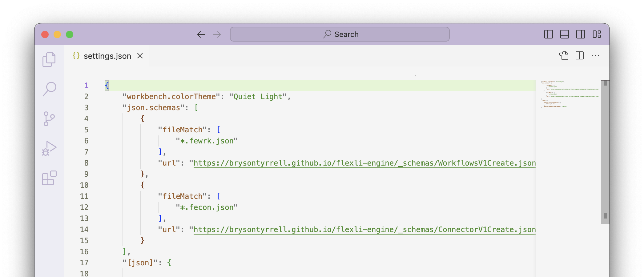
Task: Select the settings.json editor tab
Action: click(x=107, y=56)
